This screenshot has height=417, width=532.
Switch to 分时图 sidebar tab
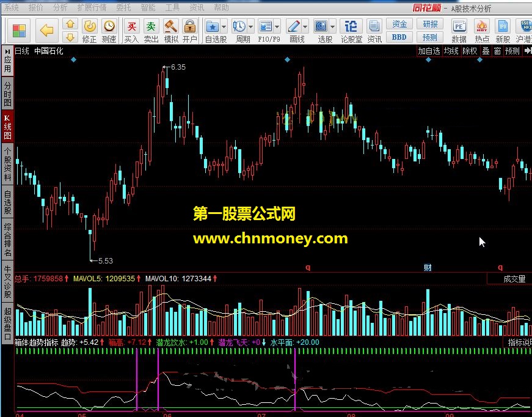[x=7, y=94]
